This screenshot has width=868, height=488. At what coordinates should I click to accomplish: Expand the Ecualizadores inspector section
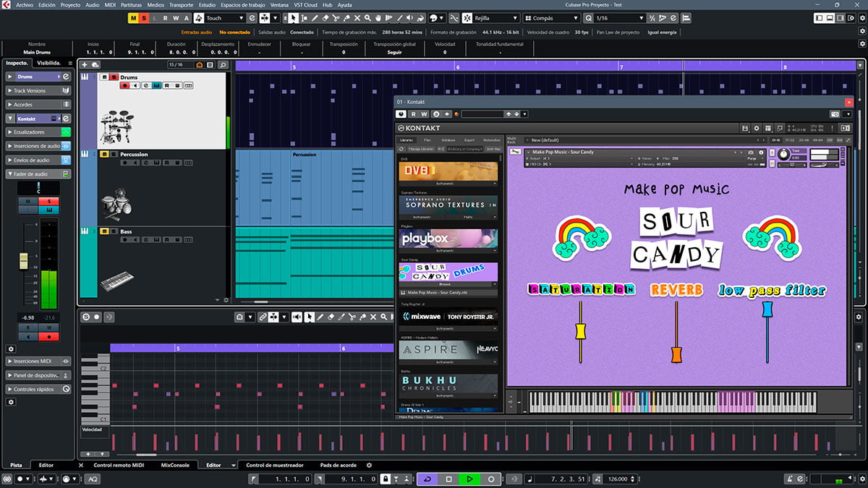[x=39, y=132]
